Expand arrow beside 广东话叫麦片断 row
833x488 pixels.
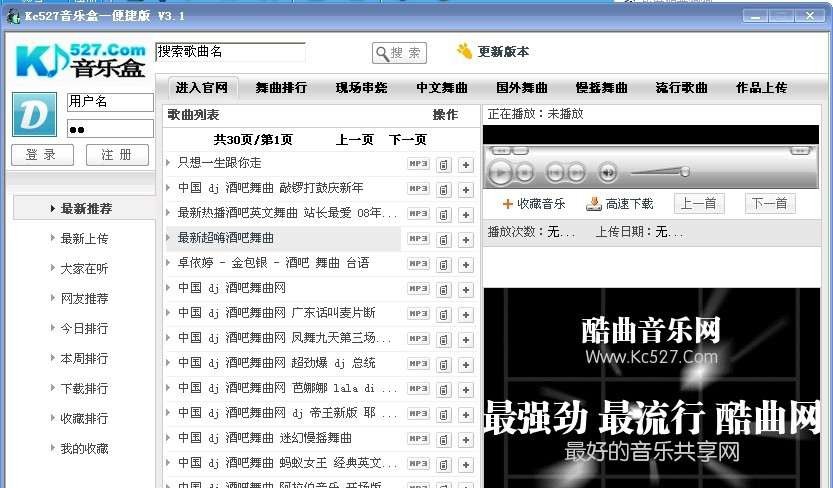click(x=168, y=312)
